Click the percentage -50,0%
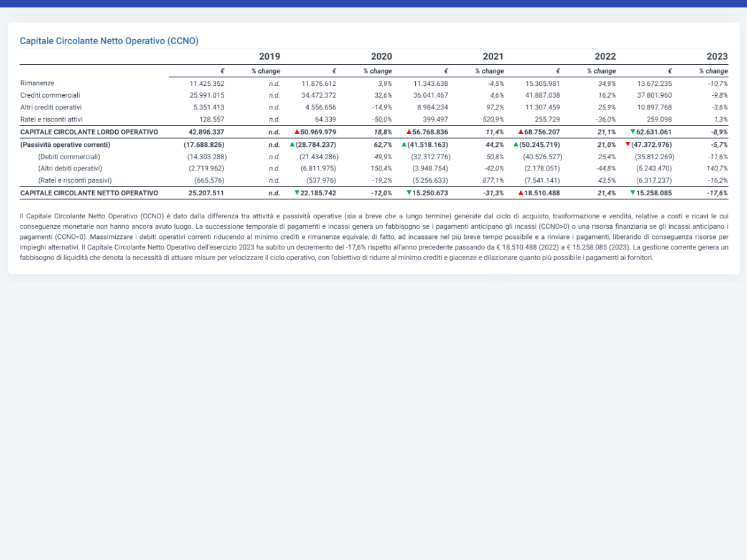Image resolution: width=747 pixels, height=560 pixels. (382, 119)
